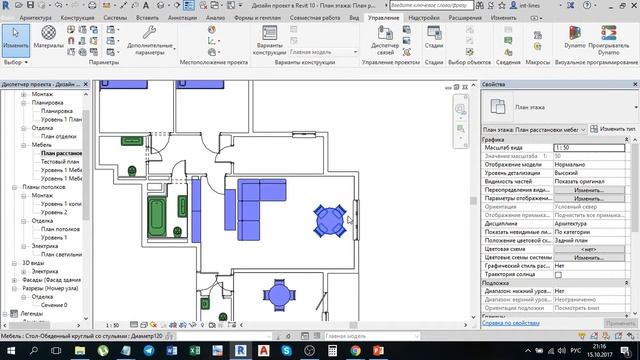Open the Главная модель design option dropdown
Image resolution: width=640 pixels, height=360 pixels.
coord(324,52)
